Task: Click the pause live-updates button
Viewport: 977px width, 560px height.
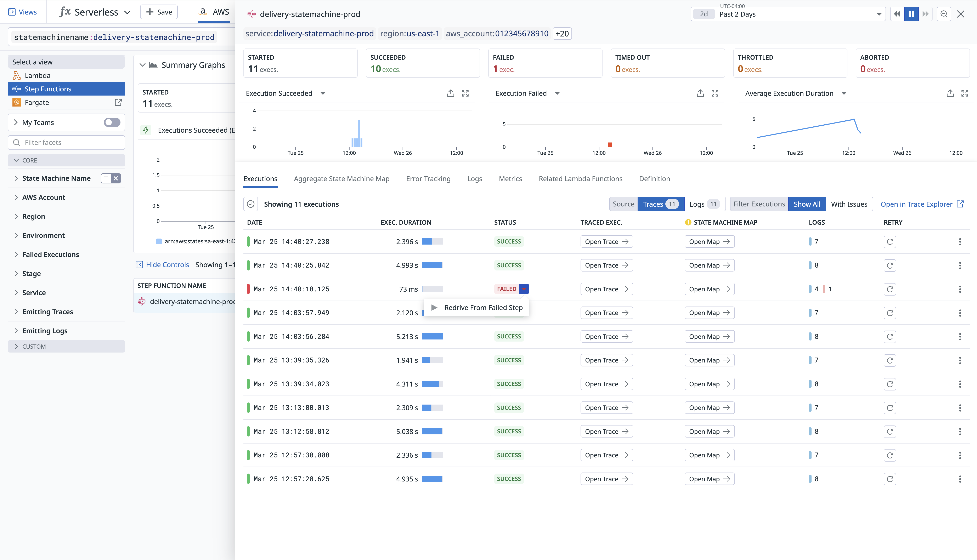Action: 911,14
